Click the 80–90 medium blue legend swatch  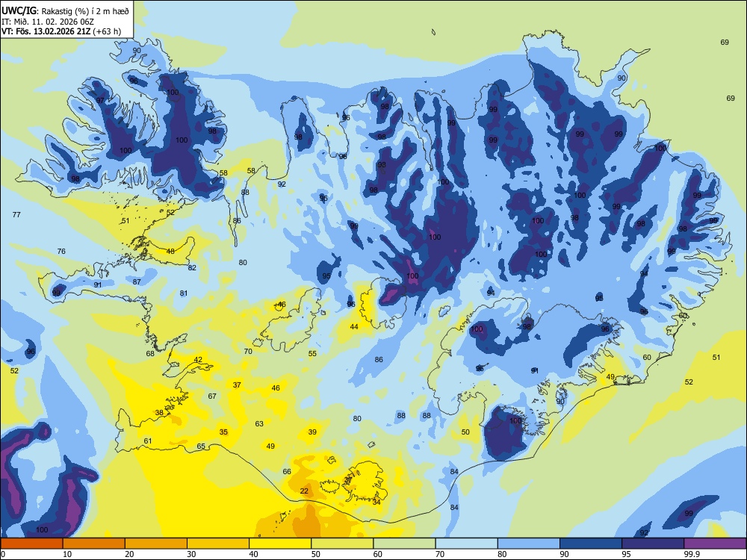(529, 544)
